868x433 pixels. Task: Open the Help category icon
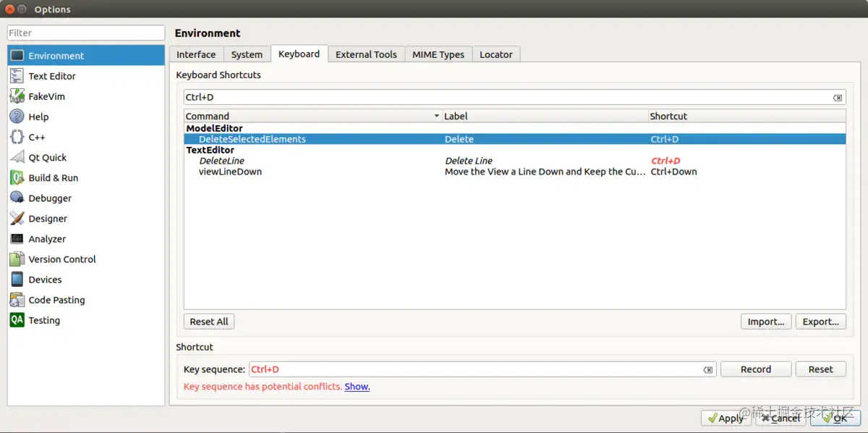[17, 117]
